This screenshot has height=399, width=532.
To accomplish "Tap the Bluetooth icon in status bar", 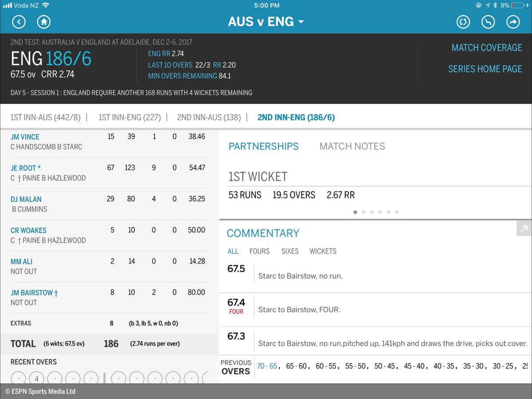I will 495,5.
